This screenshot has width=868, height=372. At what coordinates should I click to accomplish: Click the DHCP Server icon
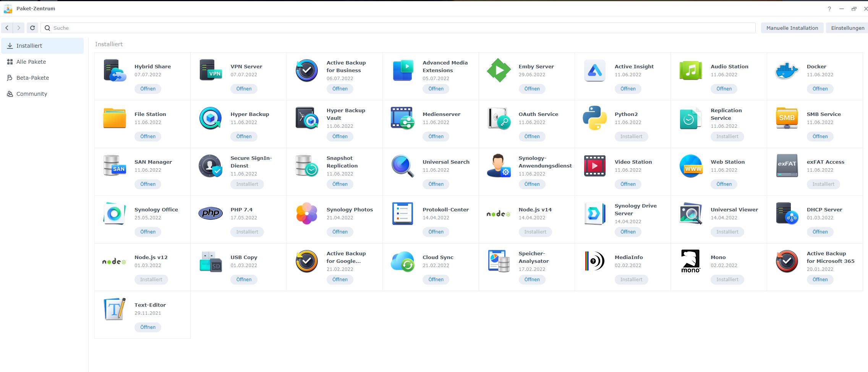click(787, 213)
